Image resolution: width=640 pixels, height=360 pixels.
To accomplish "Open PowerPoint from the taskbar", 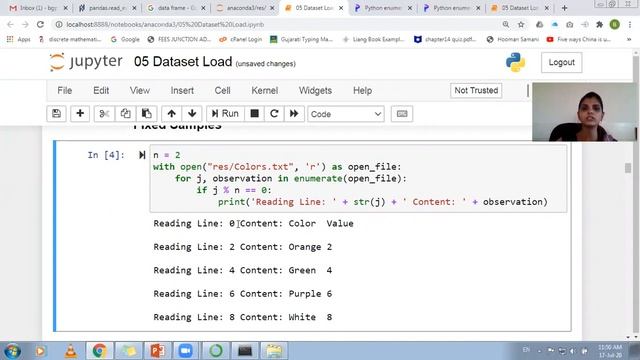I will pos(158,351).
